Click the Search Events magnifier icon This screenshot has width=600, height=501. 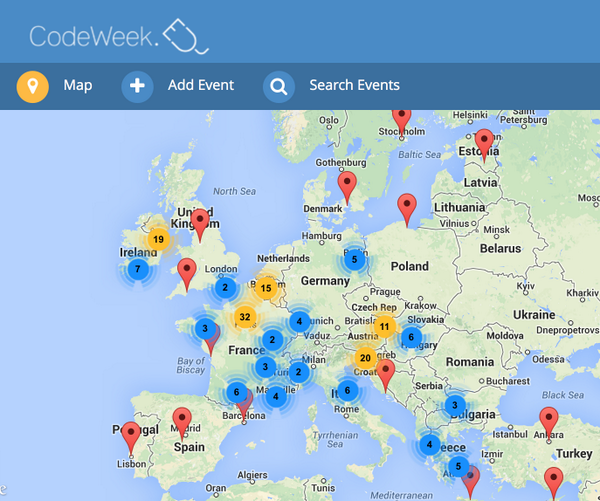[279, 86]
